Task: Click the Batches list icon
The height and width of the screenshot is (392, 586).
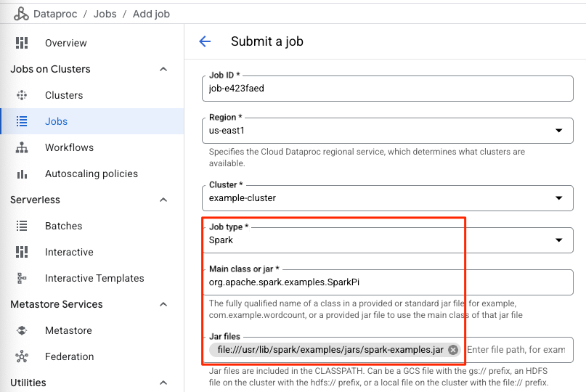Action: [x=22, y=226]
